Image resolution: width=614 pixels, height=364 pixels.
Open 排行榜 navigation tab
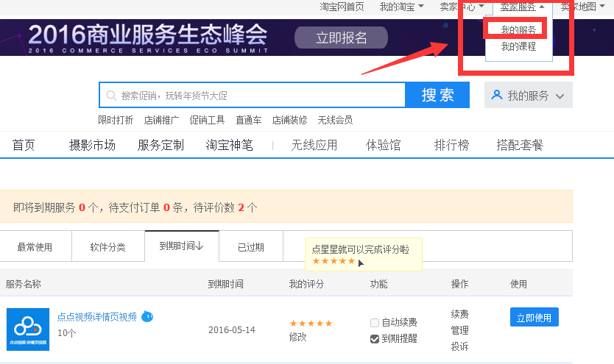[x=451, y=145]
